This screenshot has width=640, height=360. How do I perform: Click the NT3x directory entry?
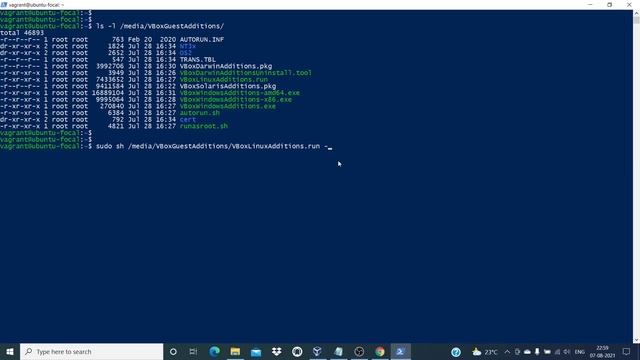point(188,46)
